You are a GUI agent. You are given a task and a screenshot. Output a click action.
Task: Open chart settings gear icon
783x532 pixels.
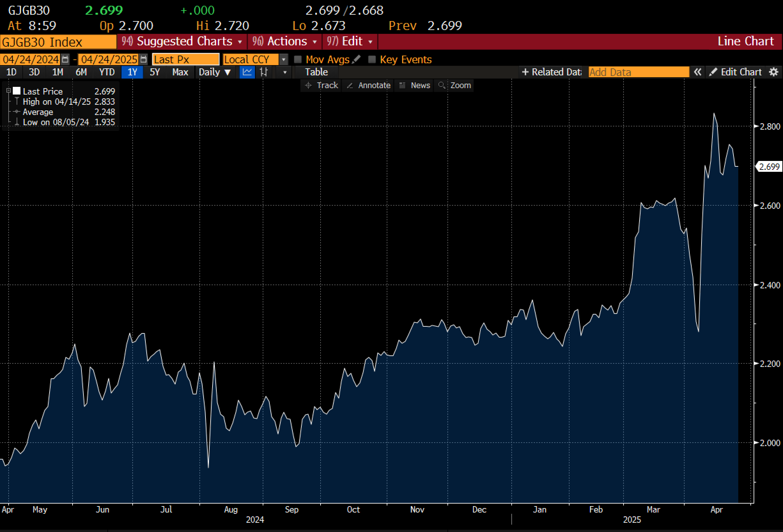(x=774, y=72)
